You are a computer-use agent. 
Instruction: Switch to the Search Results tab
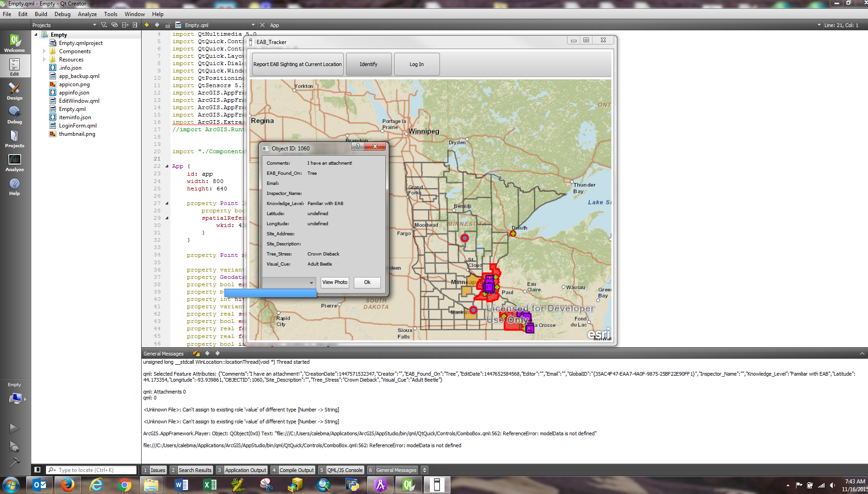coord(191,470)
